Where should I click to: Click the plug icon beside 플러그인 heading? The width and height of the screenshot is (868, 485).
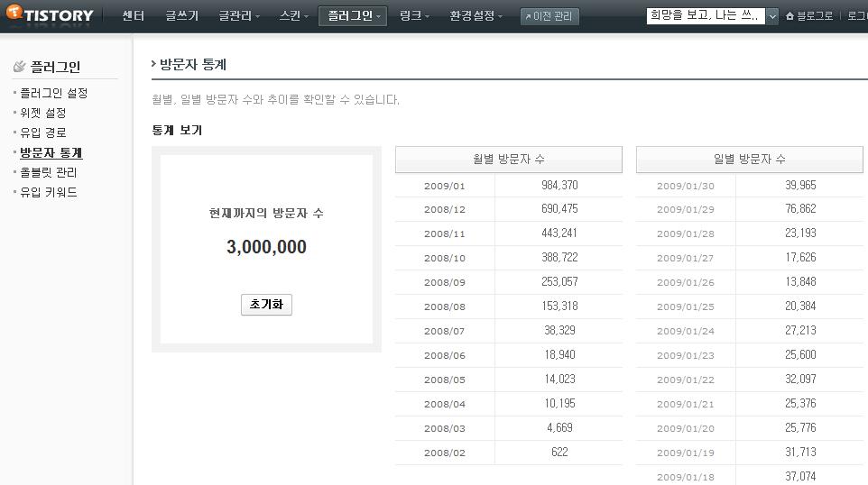[x=19, y=67]
